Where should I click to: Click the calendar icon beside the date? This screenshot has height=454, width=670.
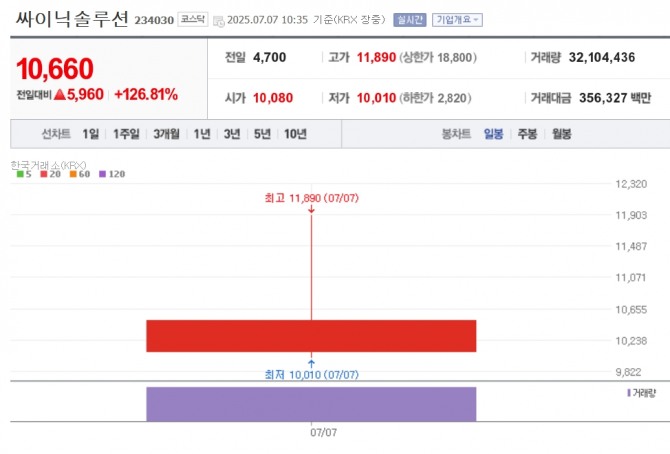tap(219, 20)
